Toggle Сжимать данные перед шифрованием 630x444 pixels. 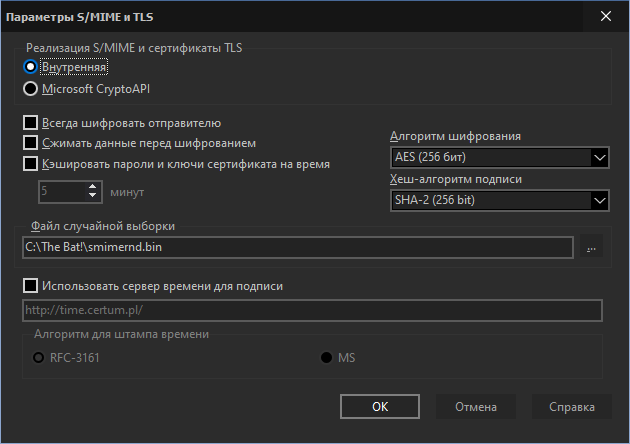[x=31, y=143]
